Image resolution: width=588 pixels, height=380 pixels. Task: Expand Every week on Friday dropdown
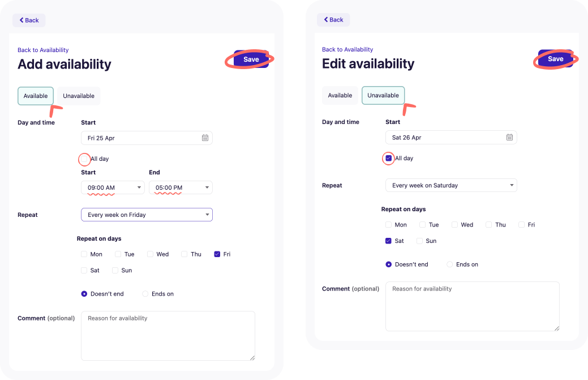147,215
